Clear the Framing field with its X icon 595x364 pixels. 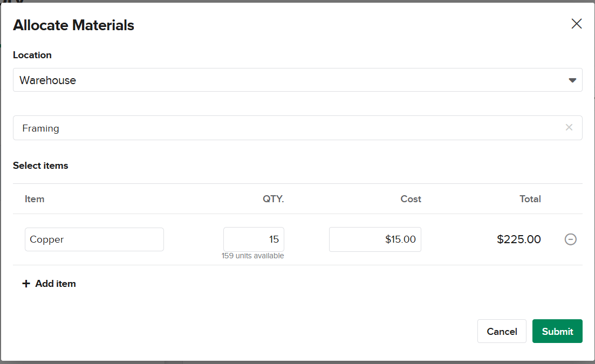569,128
